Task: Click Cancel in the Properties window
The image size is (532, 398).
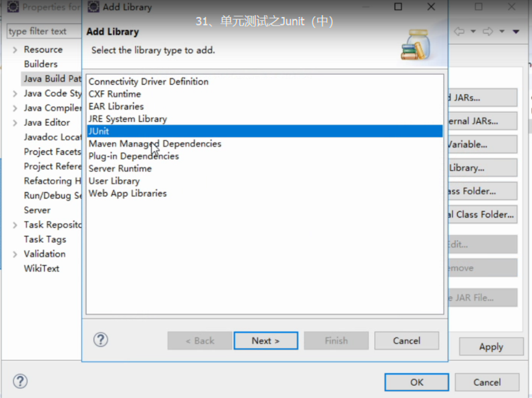Action: (x=487, y=382)
